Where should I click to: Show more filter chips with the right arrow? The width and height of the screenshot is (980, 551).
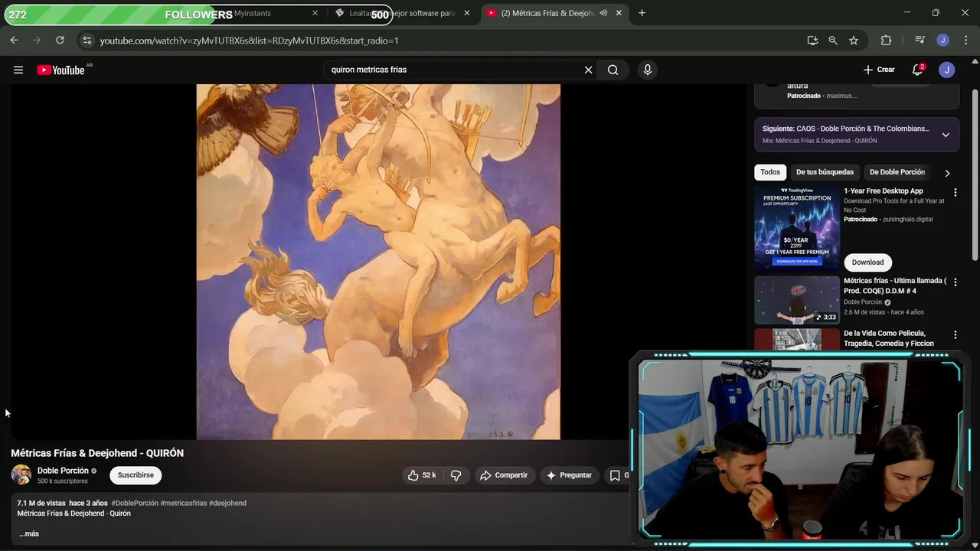click(x=947, y=173)
